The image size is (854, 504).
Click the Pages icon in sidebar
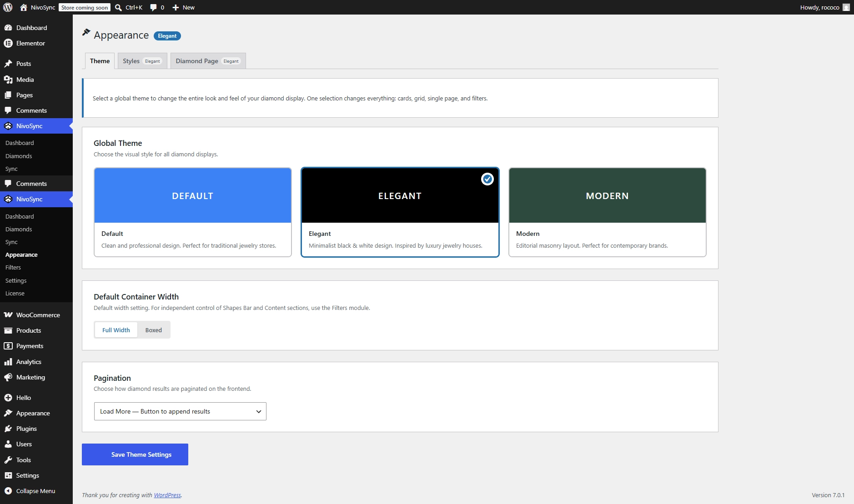point(8,95)
